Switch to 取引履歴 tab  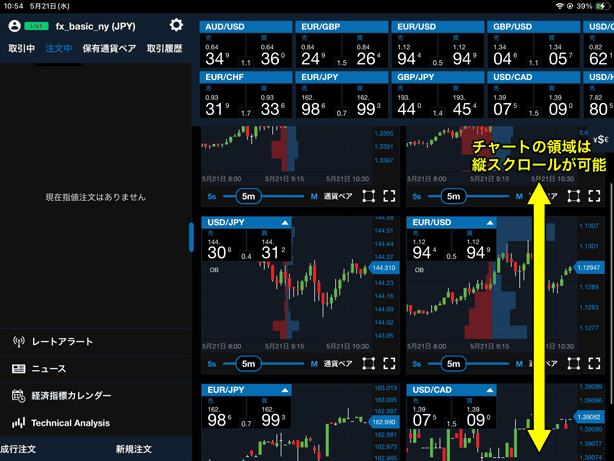164,49
